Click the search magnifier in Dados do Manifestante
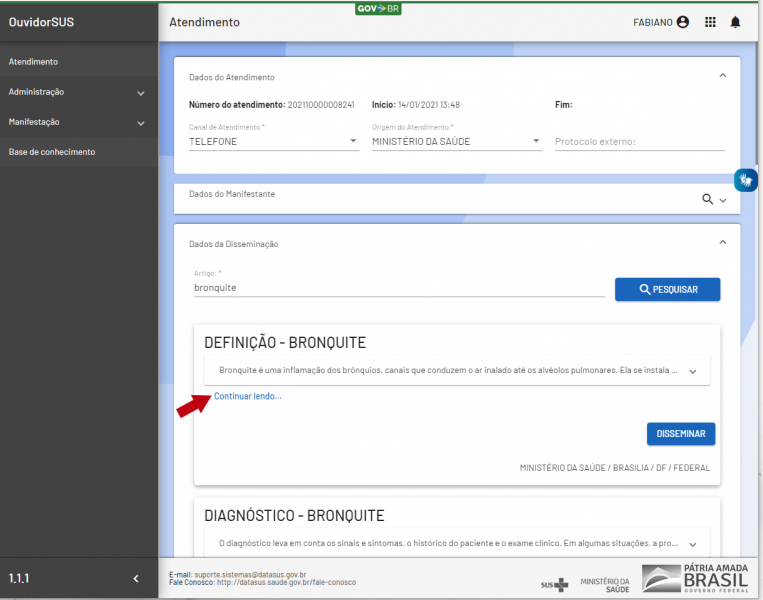The height and width of the screenshot is (600, 763). point(708,200)
